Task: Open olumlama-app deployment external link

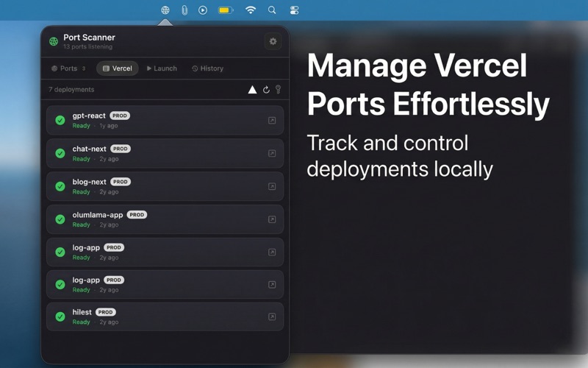Action: pos(272,219)
